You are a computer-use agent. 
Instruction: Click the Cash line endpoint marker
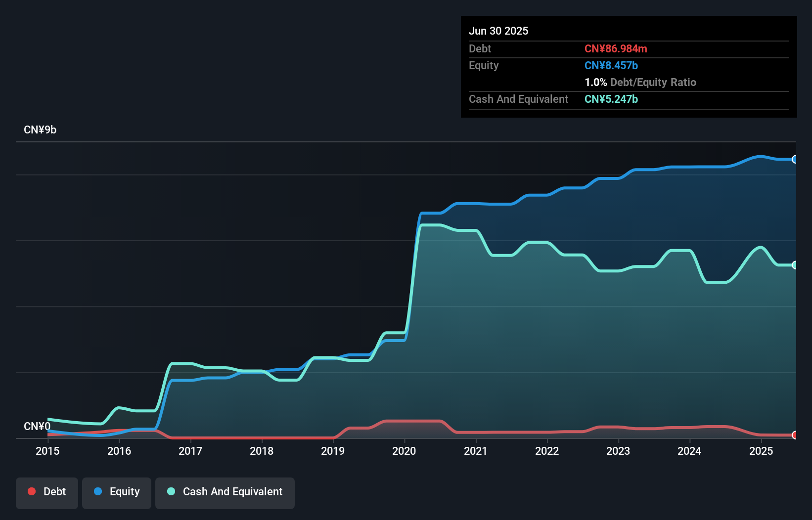pos(794,265)
